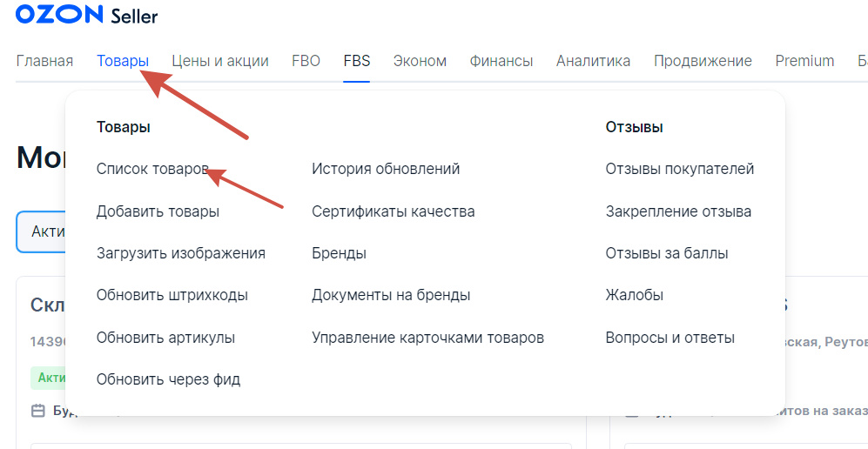Go to the Аналитика tab
Screen dimensions: 868x449
594,61
